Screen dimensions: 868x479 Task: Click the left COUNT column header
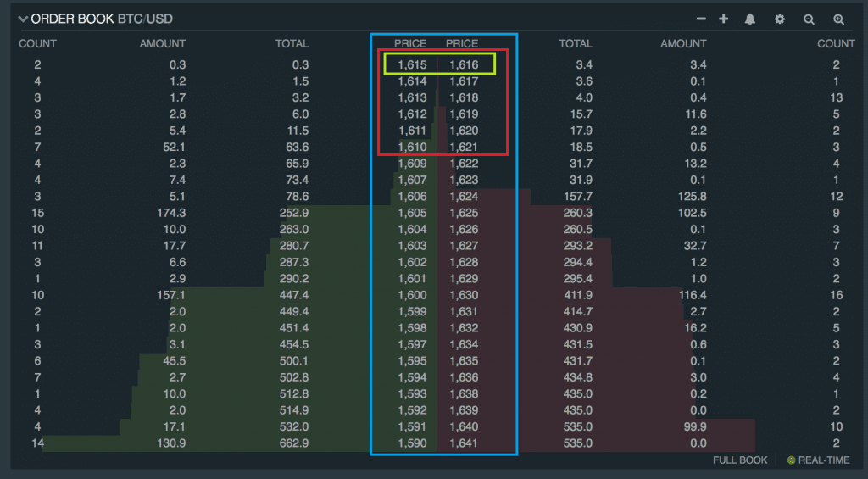coord(37,43)
